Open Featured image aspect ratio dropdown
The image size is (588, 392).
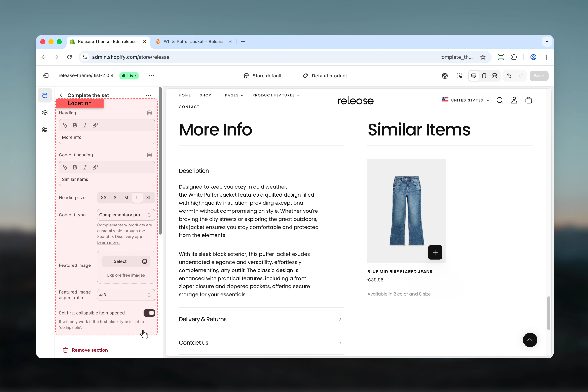coord(126,295)
